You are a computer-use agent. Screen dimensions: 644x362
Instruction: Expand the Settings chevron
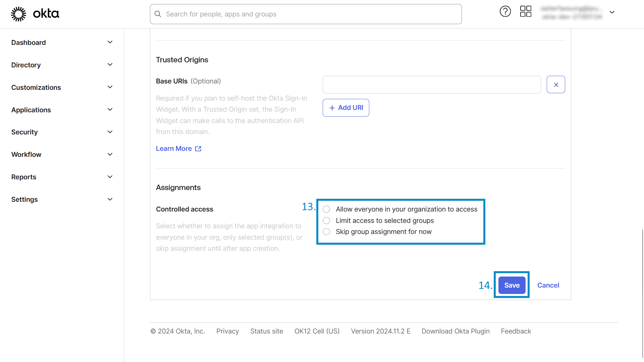tap(110, 199)
